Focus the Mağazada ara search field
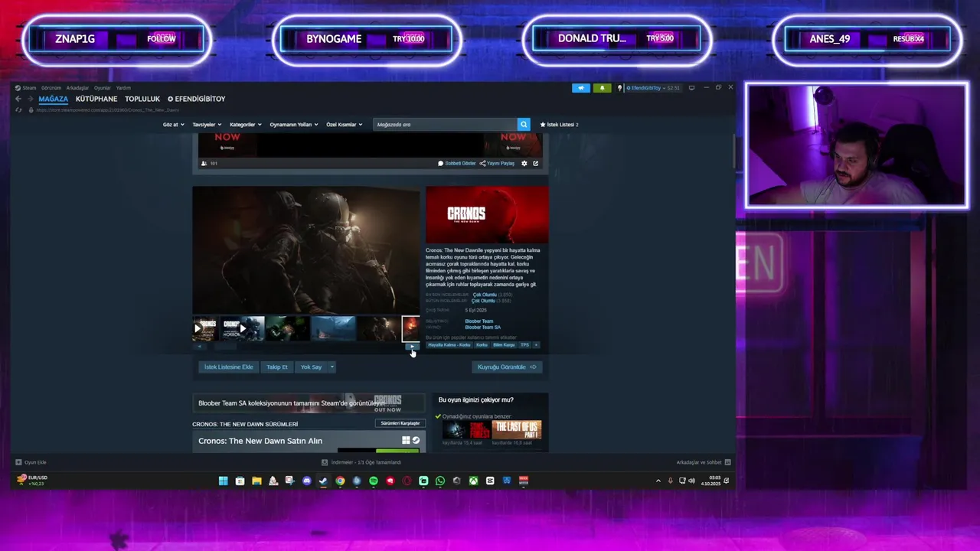This screenshot has height=551, width=980. 445,124
